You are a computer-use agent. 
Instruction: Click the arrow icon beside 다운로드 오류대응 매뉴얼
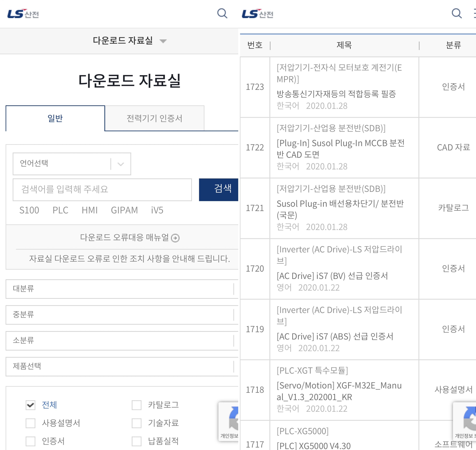coord(175,238)
